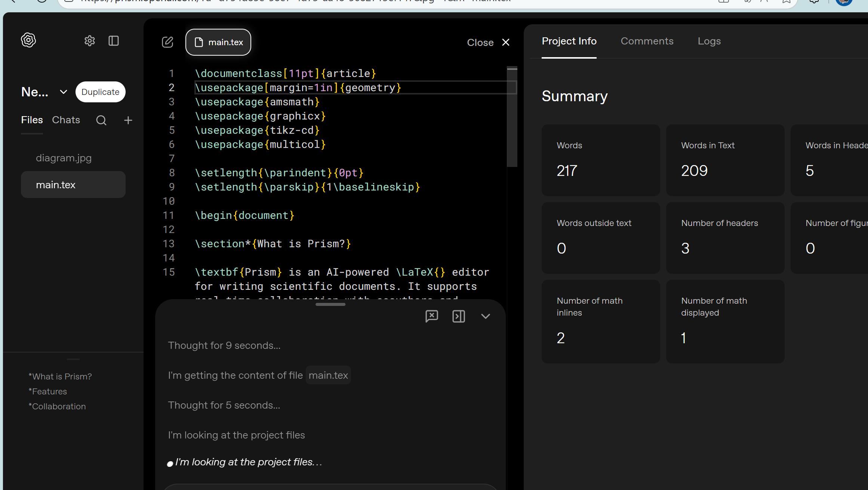Dock chat panel to the side
Screen dimensions: 868x490
pos(459,316)
